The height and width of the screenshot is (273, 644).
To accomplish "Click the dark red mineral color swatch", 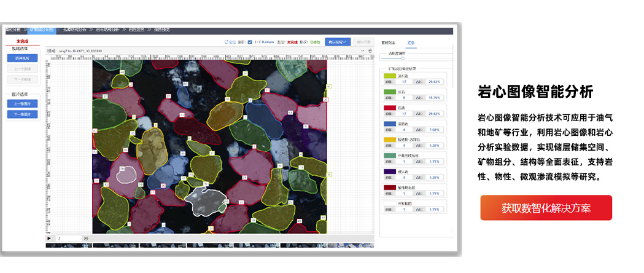I will pyautogui.click(x=389, y=187).
